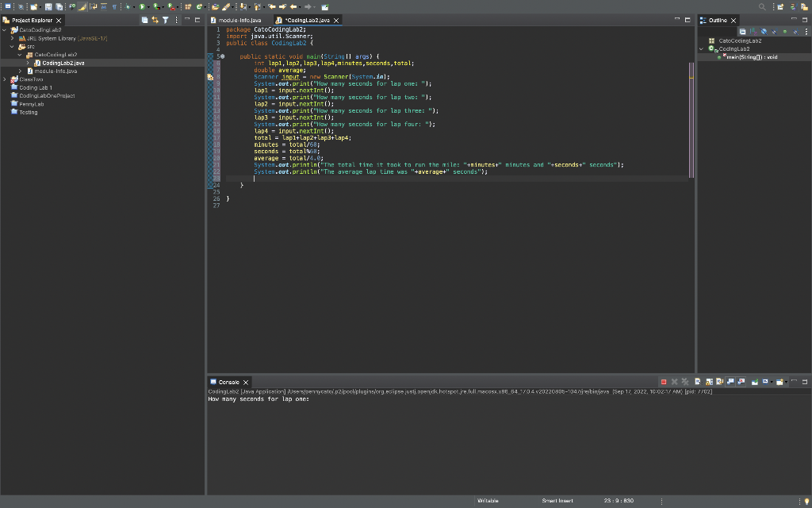Run the program with the green Run button
Image resolution: width=812 pixels, height=508 pixels.
(142, 6)
